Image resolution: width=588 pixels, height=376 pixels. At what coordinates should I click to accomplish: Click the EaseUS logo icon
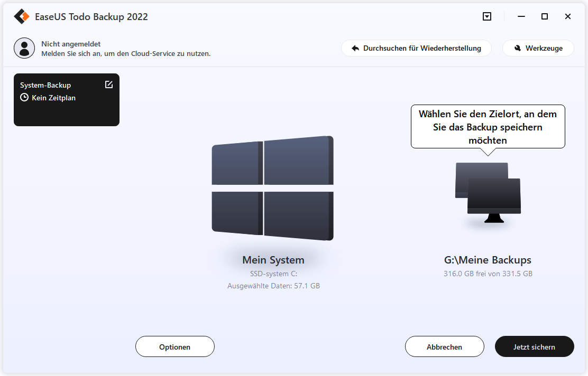[22, 16]
